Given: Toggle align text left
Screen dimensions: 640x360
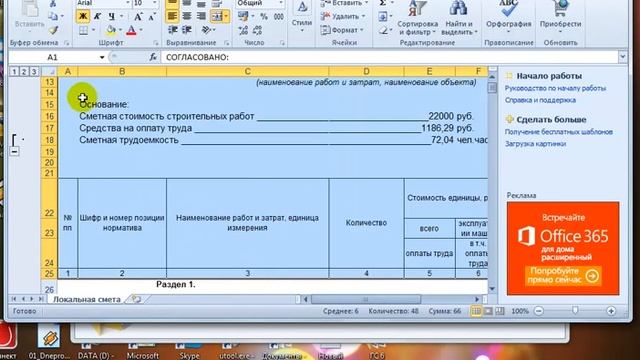Looking at the screenshot, I should tap(172, 16).
